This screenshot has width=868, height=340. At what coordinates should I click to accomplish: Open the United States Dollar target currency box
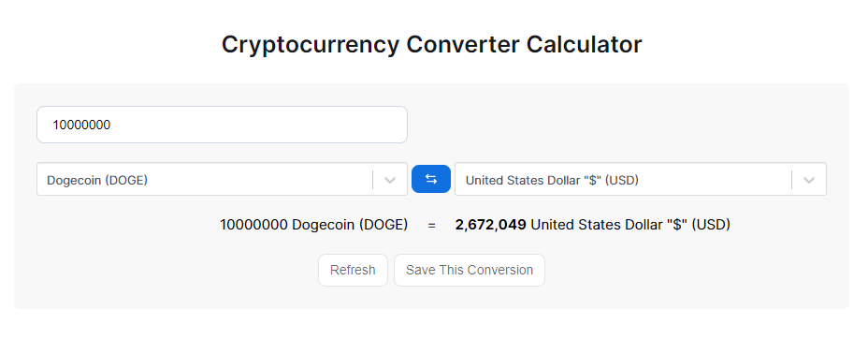[641, 179]
